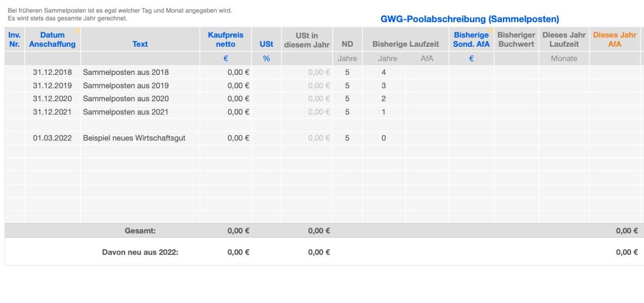The image size is (644, 303).
Task: Click the 'Datum Anschaffung' column header
Action: 52,40
